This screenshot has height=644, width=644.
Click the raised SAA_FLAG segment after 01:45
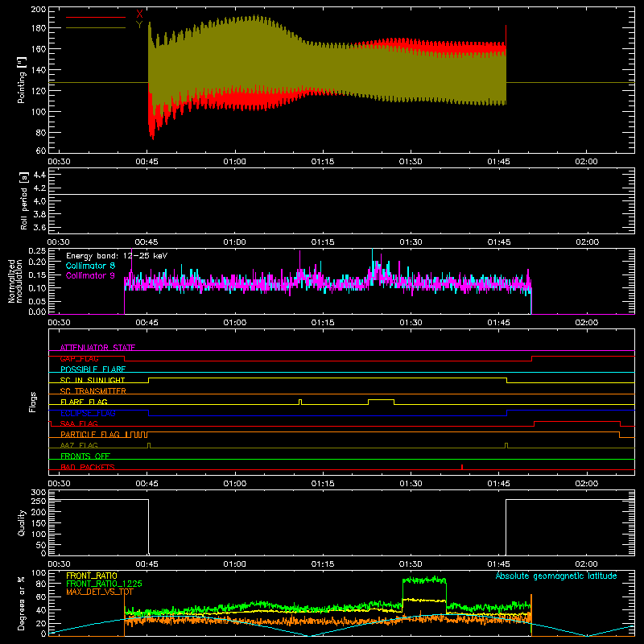point(577,422)
